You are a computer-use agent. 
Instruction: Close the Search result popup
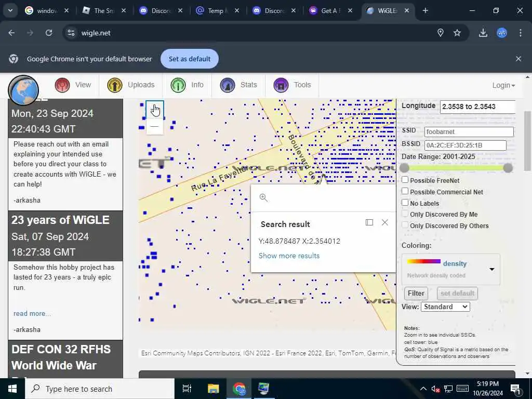click(x=385, y=222)
